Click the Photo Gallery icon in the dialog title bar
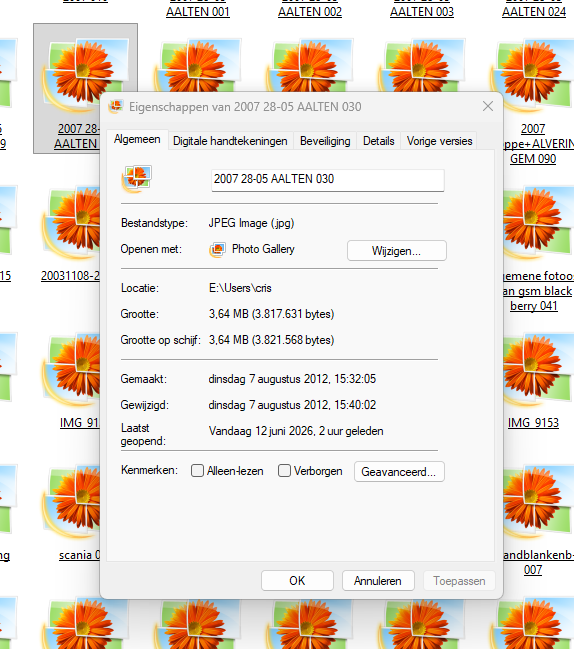The height and width of the screenshot is (649, 574). [116, 106]
